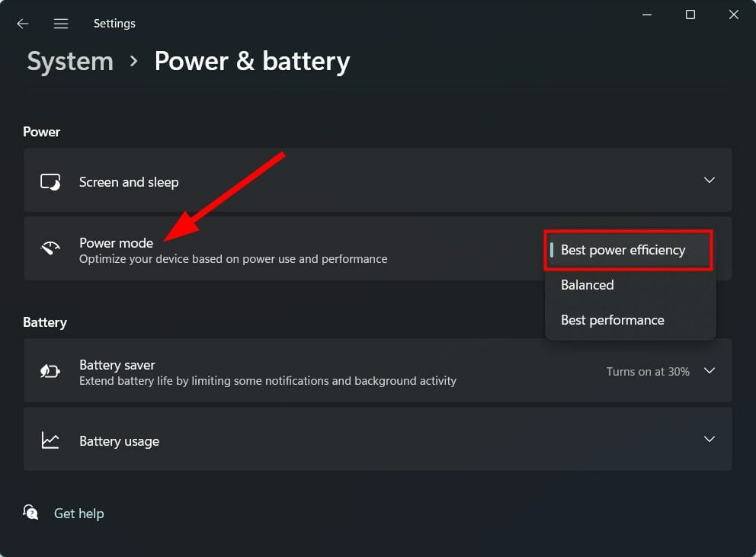Viewport: 756px width, 557px height.
Task: Expand the Battery saver section
Action: [x=709, y=371]
